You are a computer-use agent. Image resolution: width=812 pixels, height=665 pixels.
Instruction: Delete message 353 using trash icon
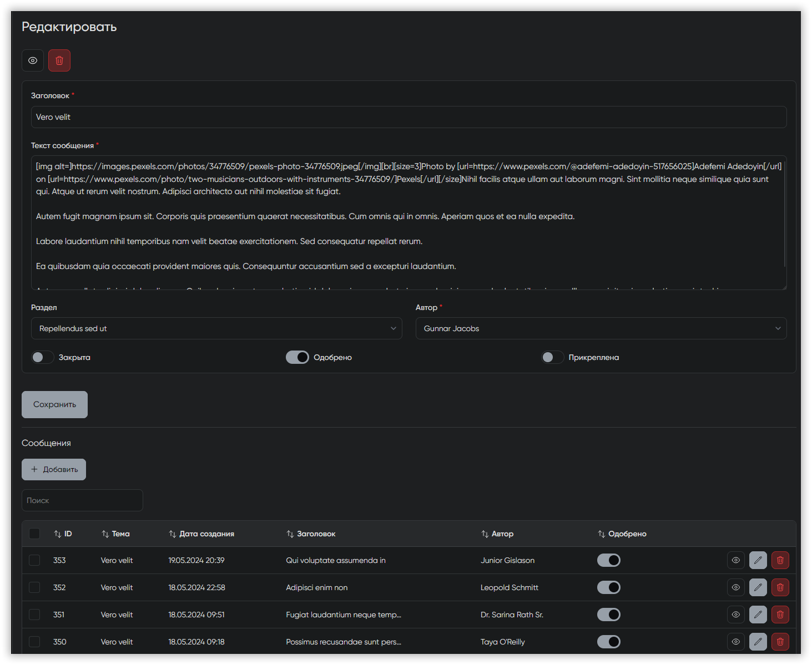click(780, 560)
